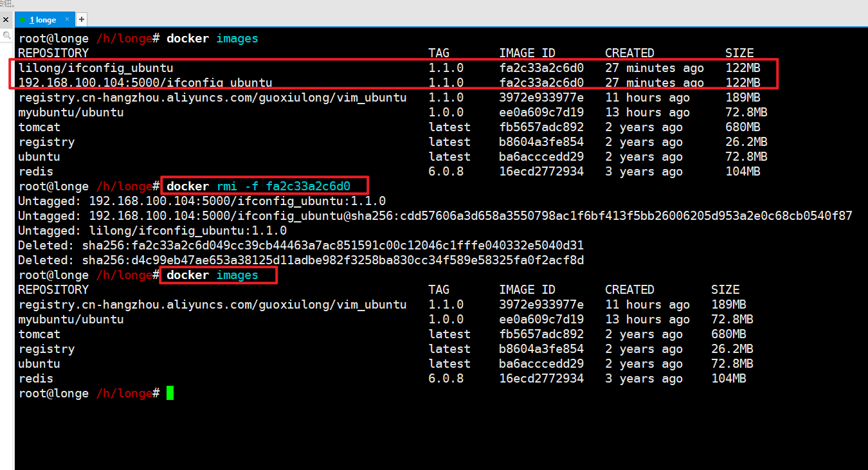
Task: Add a new session tab with plus button
Action: coord(82,20)
